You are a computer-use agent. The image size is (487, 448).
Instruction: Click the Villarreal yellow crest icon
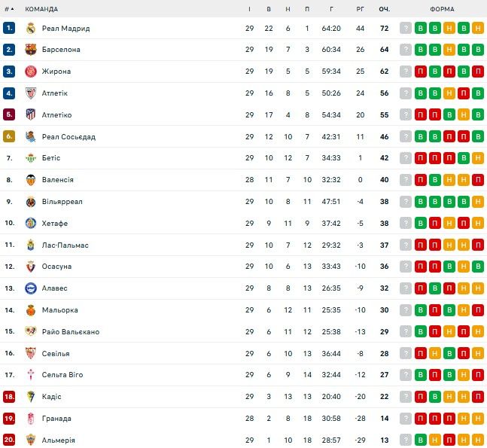click(31, 202)
